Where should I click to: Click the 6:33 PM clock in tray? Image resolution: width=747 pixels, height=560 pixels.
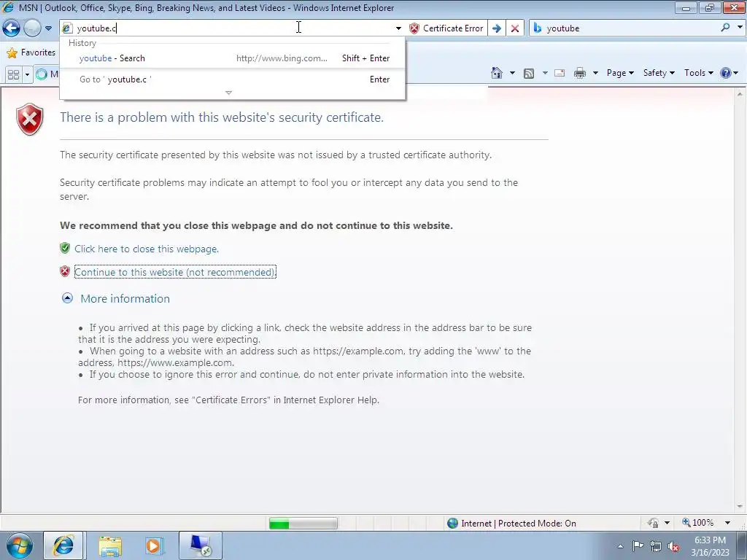710,540
